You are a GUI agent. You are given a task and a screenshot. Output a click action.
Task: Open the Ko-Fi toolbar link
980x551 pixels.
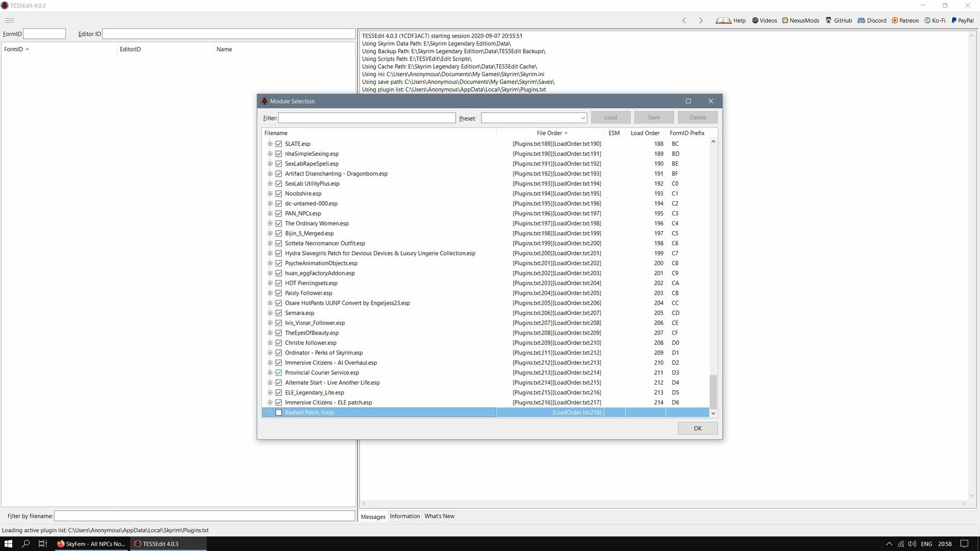click(935, 20)
